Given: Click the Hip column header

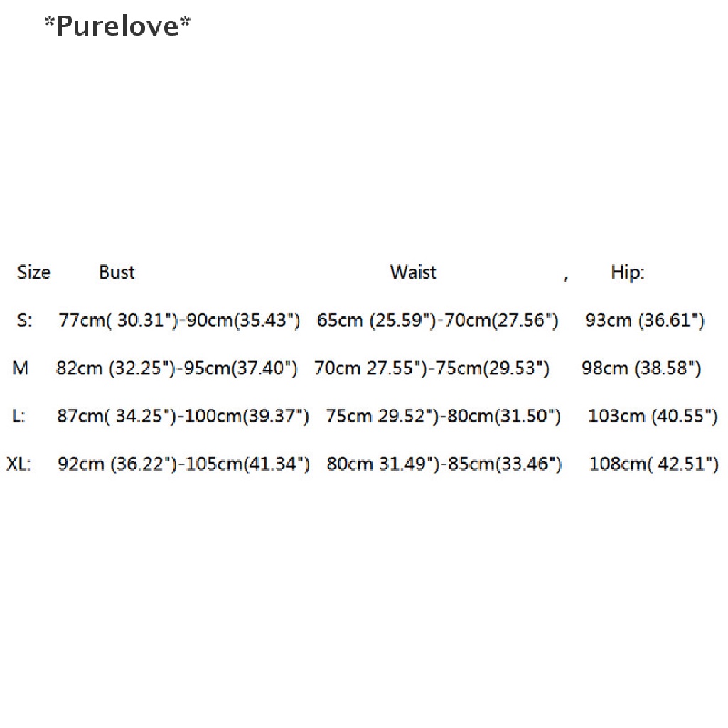Looking at the screenshot, I should (627, 273).
